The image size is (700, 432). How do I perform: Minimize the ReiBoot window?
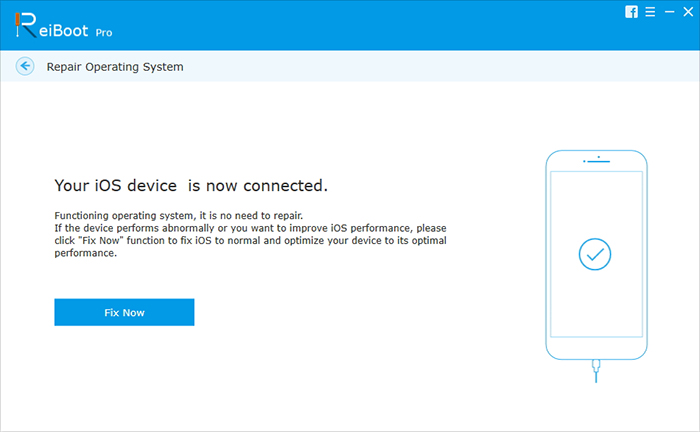(x=669, y=12)
